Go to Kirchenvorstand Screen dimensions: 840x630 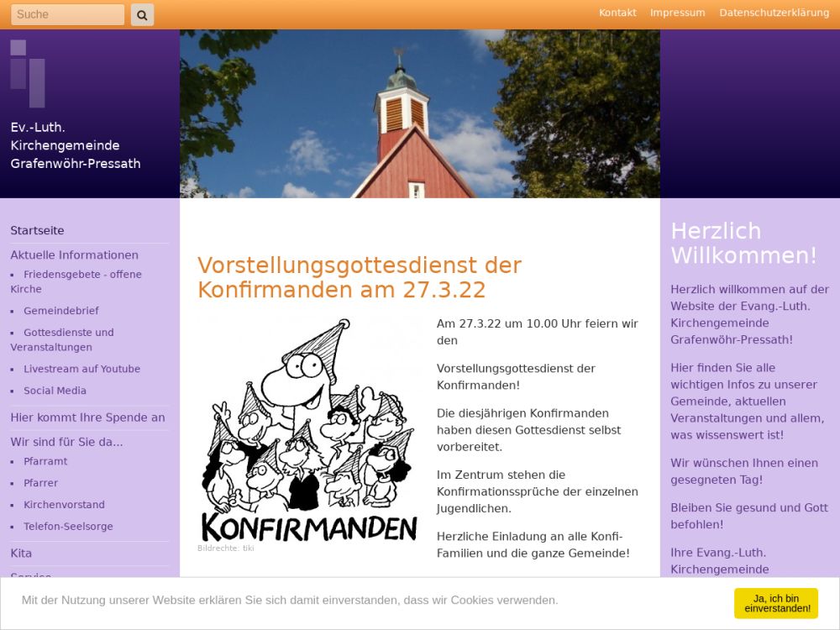[64, 505]
